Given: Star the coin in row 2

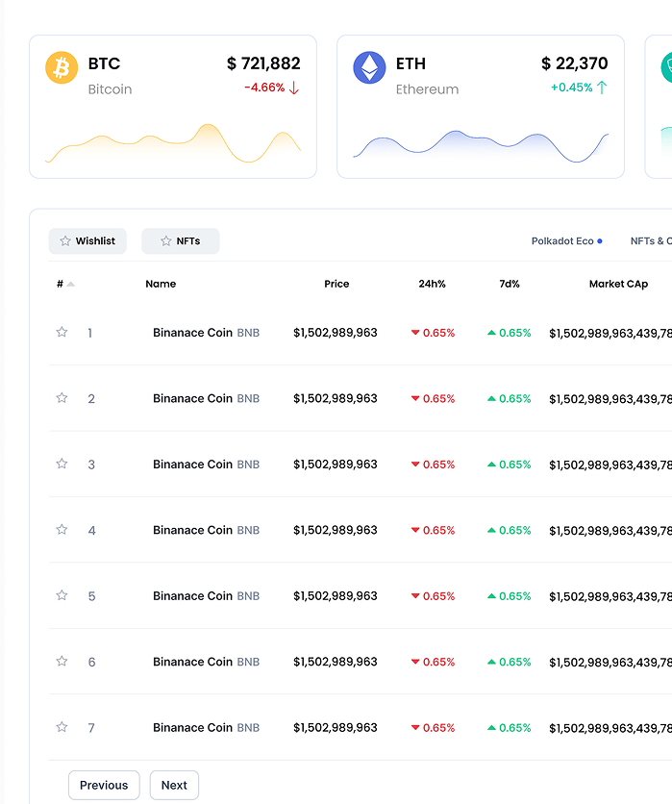Looking at the screenshot, I should click(x=62, y=397).
